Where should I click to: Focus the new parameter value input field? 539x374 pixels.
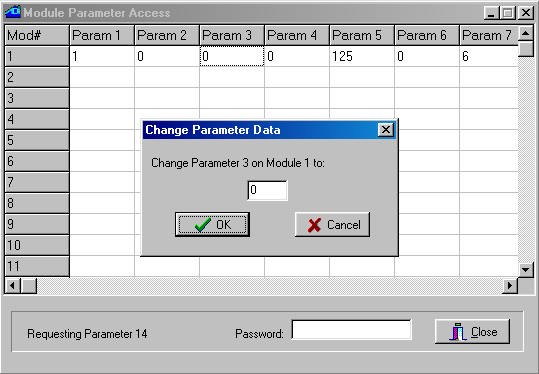[267, 190]
